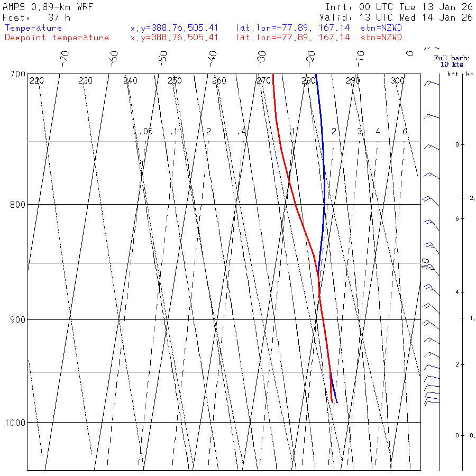Click the 270 potential temperature label

pos(263,80)
